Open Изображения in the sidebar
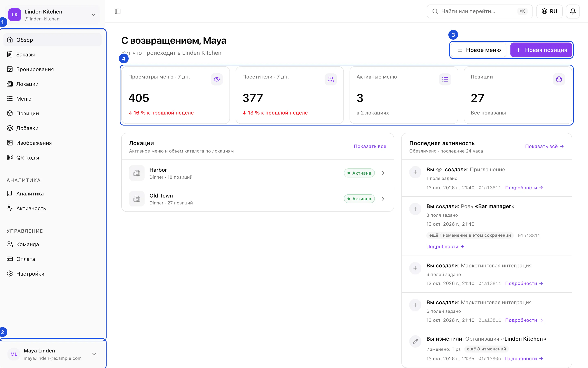 coord(52,143)
